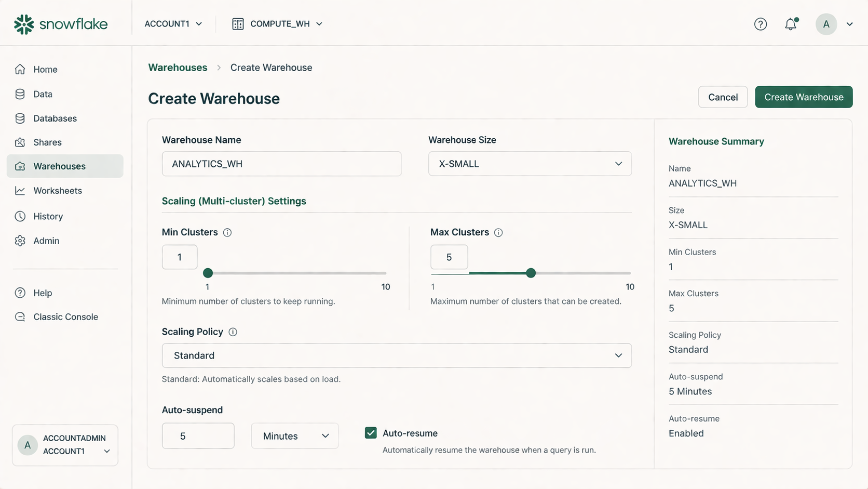Image resolution: width=868 pixels, height=489 pixels.
Task: Click the Home house icon in sidebar
Action: pyautogui.click(x=20, y=69)
